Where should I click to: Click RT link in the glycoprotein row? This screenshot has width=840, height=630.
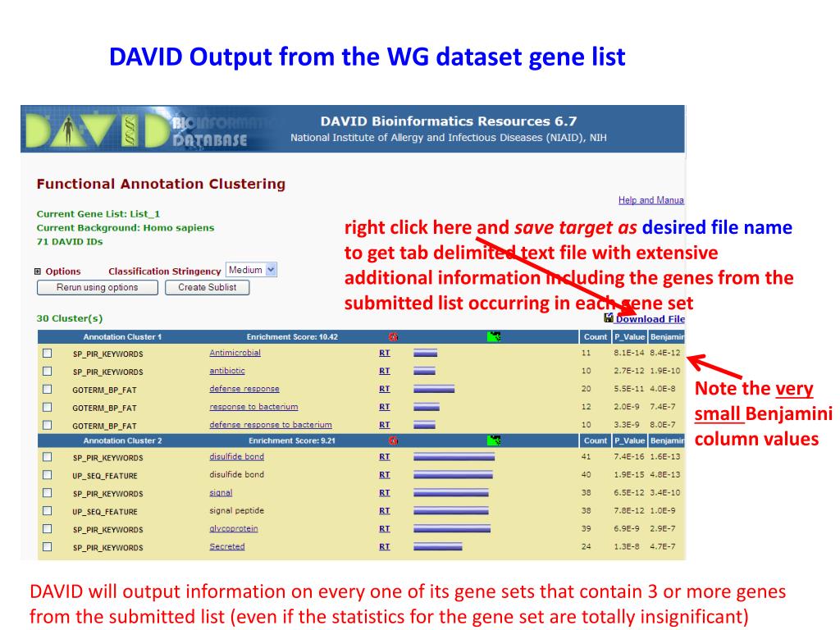pyautogui.click(x=385, y=529)
